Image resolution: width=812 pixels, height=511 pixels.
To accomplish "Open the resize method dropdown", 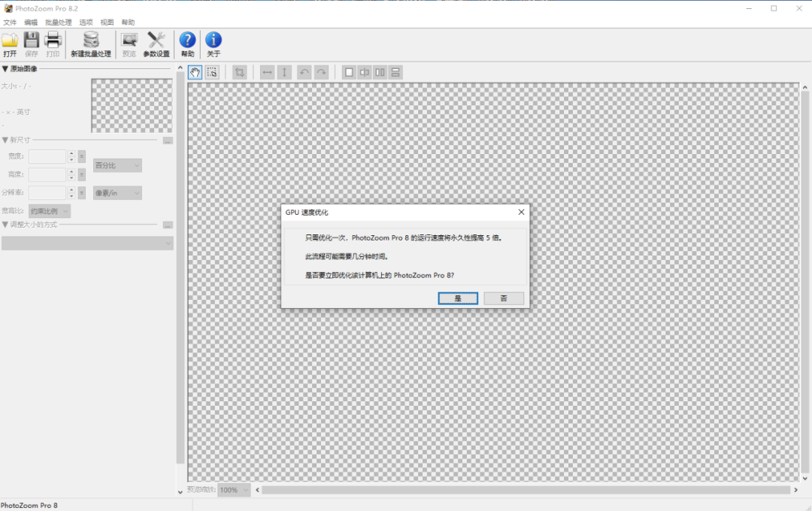I will [87, 243].
